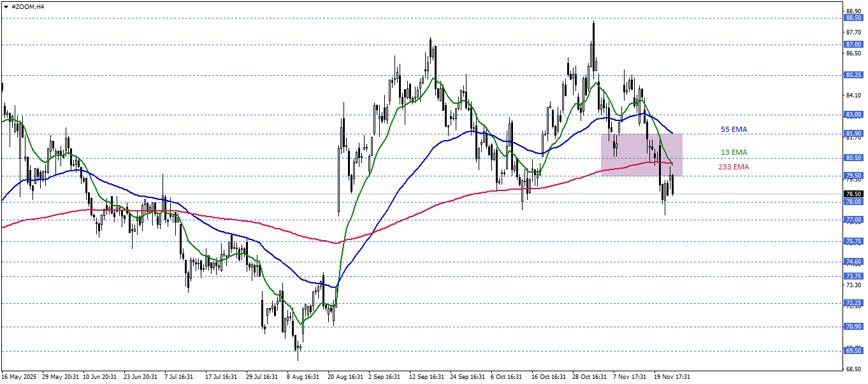Click the 28 Oct 16:31 time label
Image resolution: width=868 pixels, height=384 pixels.
pyautogui.click(x=590, y=377)
